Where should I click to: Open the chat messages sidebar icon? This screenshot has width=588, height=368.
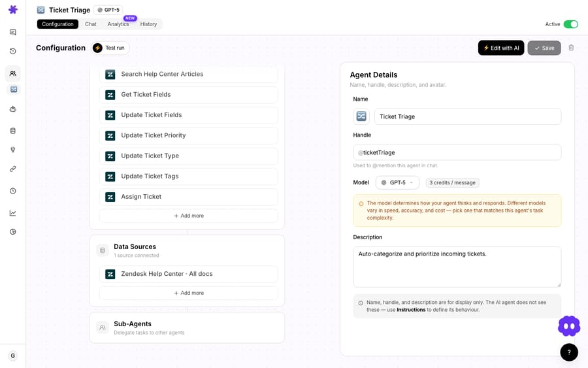13,32
